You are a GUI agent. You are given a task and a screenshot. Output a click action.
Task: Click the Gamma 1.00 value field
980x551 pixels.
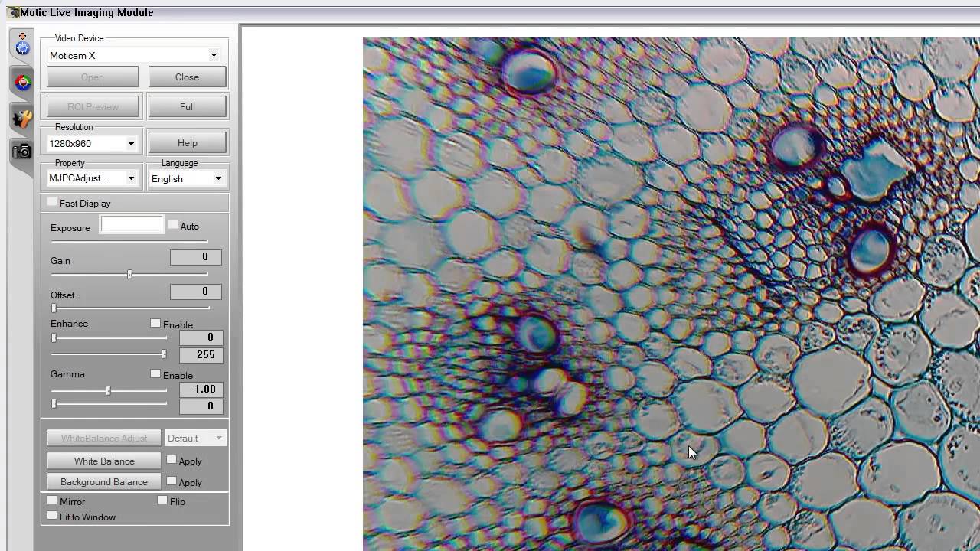click(201, 389)
